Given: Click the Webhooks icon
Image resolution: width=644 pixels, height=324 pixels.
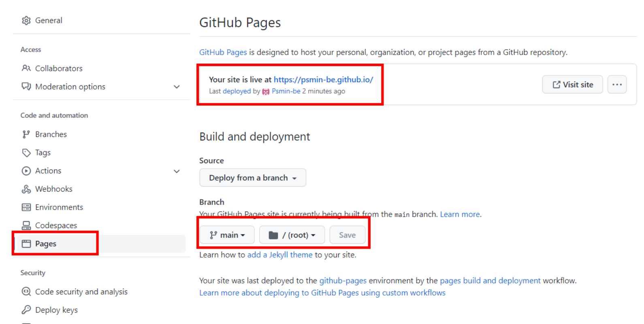Looking at the screenshot, I should [x=26, y=189].
